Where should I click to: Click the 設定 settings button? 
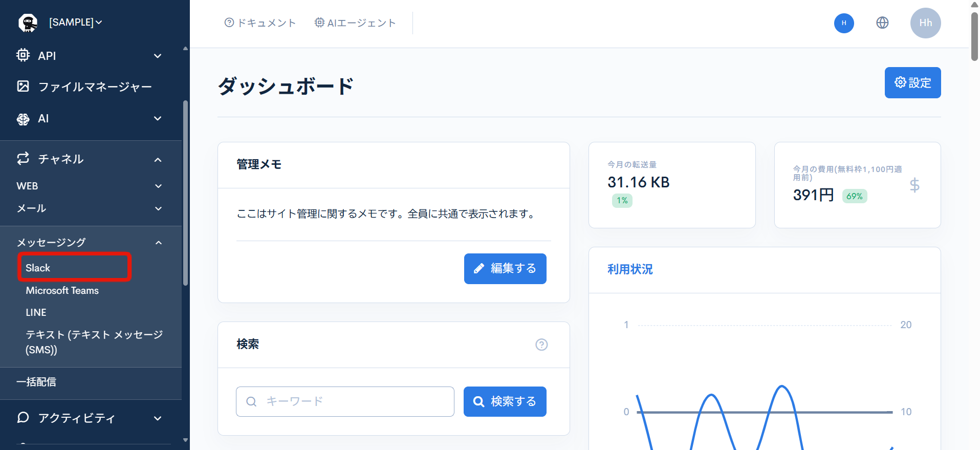coord(912,82)
